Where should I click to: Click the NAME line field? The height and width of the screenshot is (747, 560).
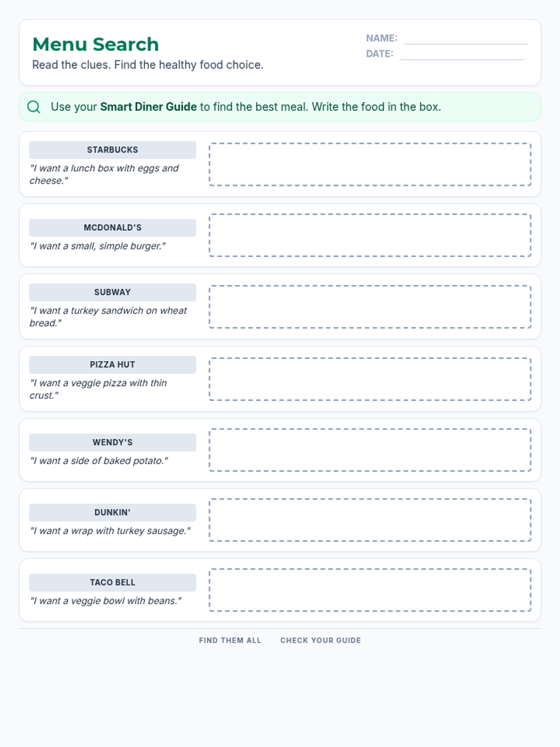click(466, 39)
